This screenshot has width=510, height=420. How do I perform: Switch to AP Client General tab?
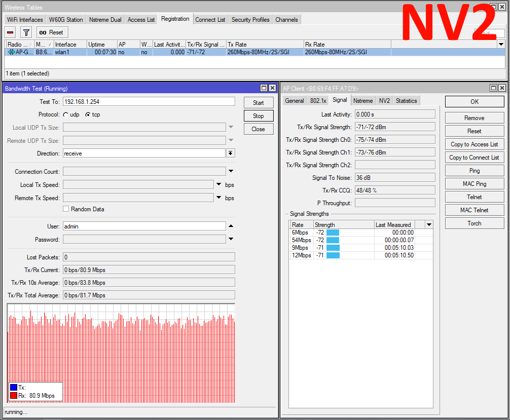tap(295, 101)
